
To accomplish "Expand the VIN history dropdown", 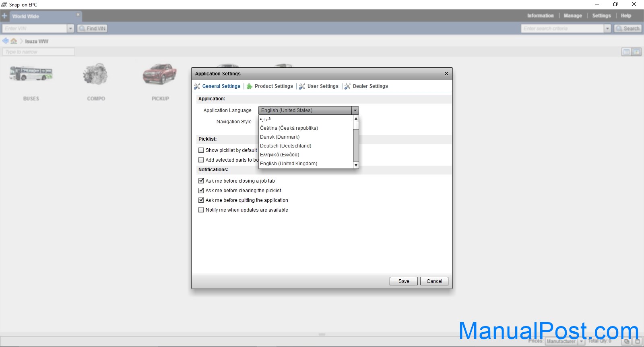I will [71, 29].
